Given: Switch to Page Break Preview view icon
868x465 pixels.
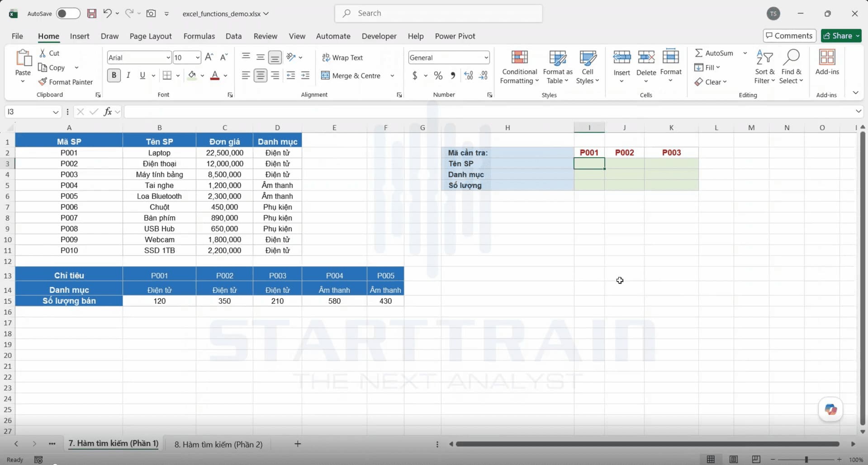Looking at the screenshot, I should coord(756,460).
